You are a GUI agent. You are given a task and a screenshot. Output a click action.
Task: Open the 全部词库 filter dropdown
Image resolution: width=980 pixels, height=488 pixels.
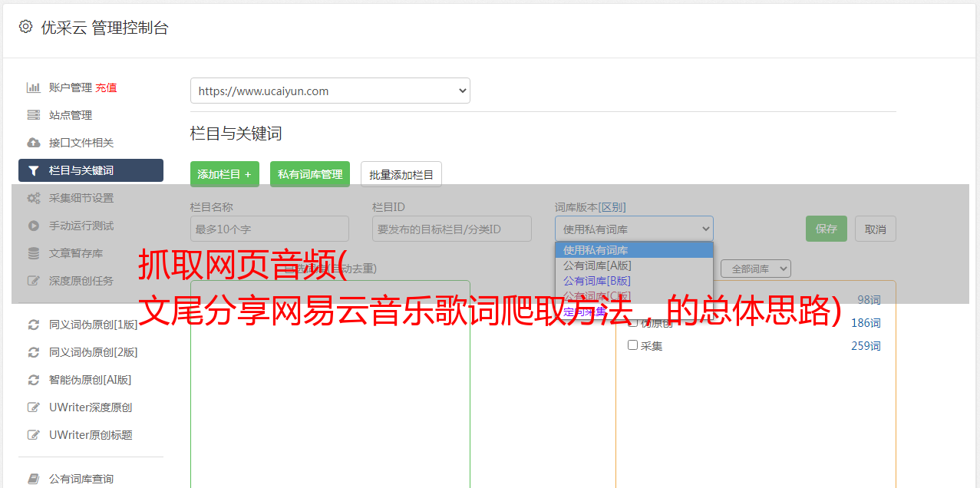[x=756, y=269]
